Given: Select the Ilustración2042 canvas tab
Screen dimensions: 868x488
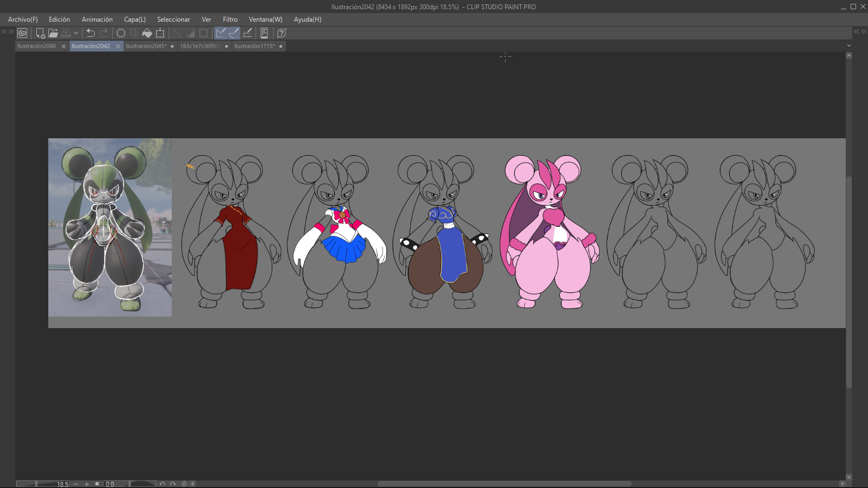Looking at the screenshot, I should point(91,46).
